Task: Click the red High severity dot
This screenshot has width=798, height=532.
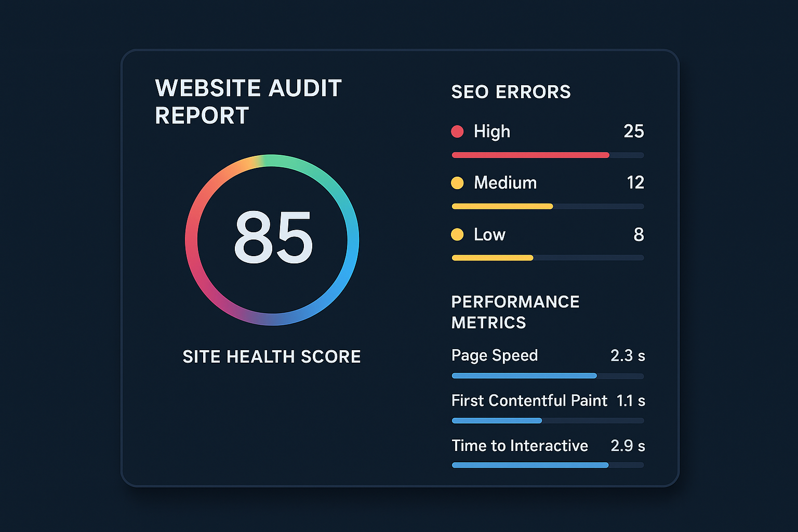Action: (x=457, y=131)
